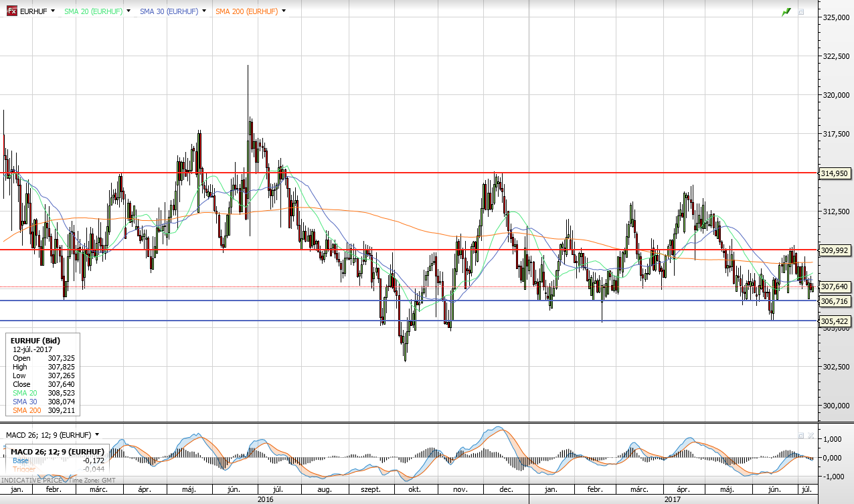Click the Close value 307,640 in data box
This screenshot has width=854, height=504.
point(61,384)
